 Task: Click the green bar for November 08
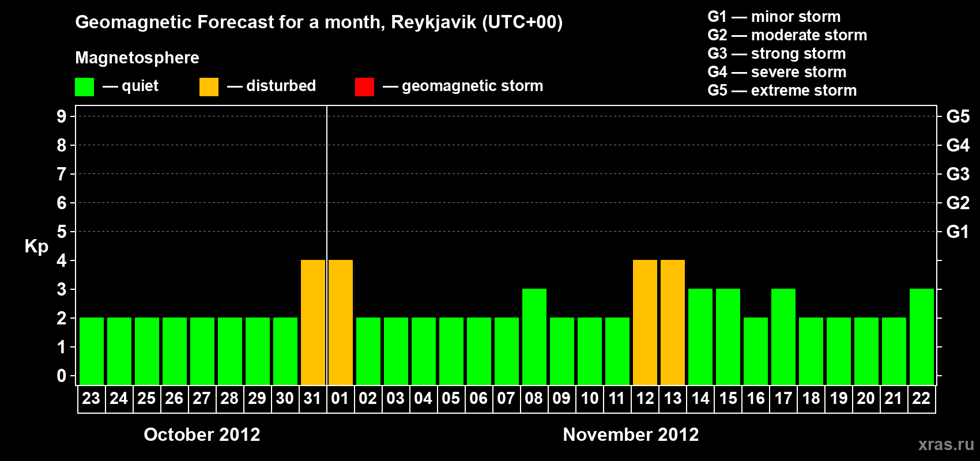[534, 337]
